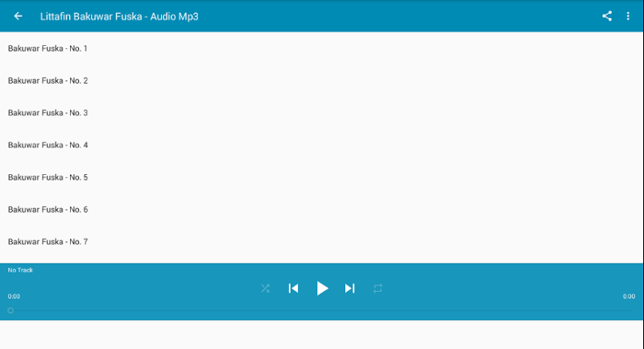This screenshot has height=349, width=644.
Task: Open Bakuwar Fuska - No. 4
Action: click(321, 145)
